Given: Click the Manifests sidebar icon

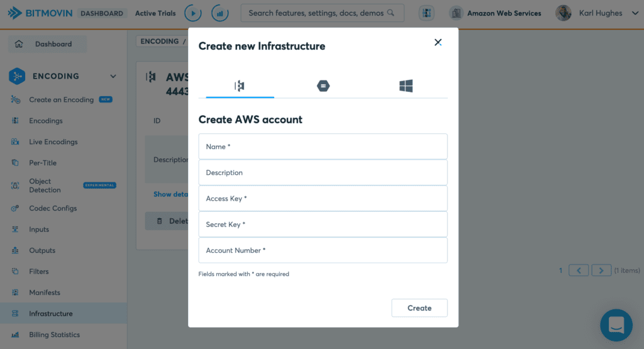Looking at the screenshot, I should (15, 292).
